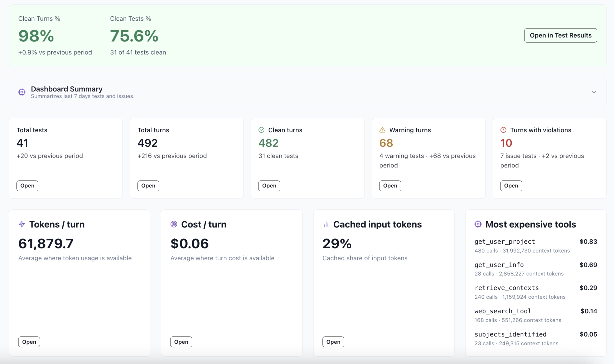Select the subjects_identified tool name
The height and width of the screenshot is (364, 614).
tap(510, 334)
